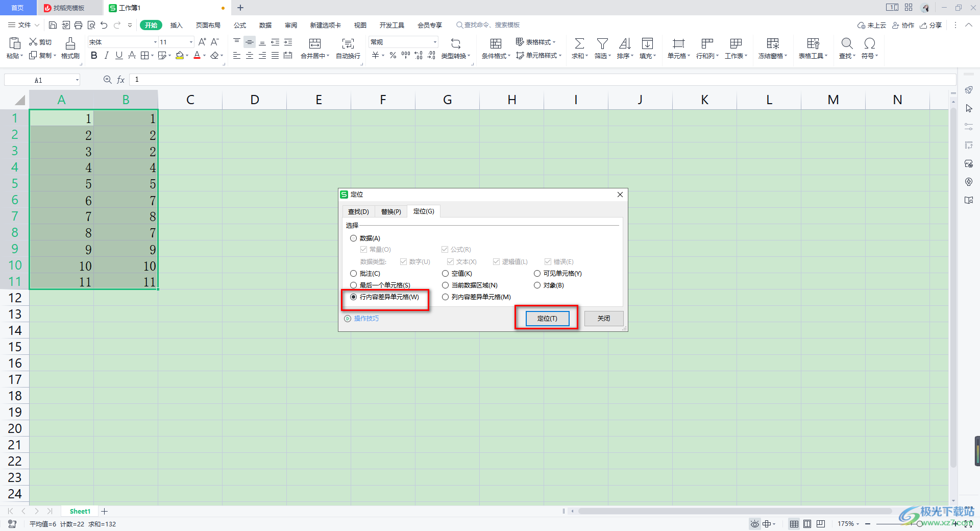Click the Sort icon

625,43
